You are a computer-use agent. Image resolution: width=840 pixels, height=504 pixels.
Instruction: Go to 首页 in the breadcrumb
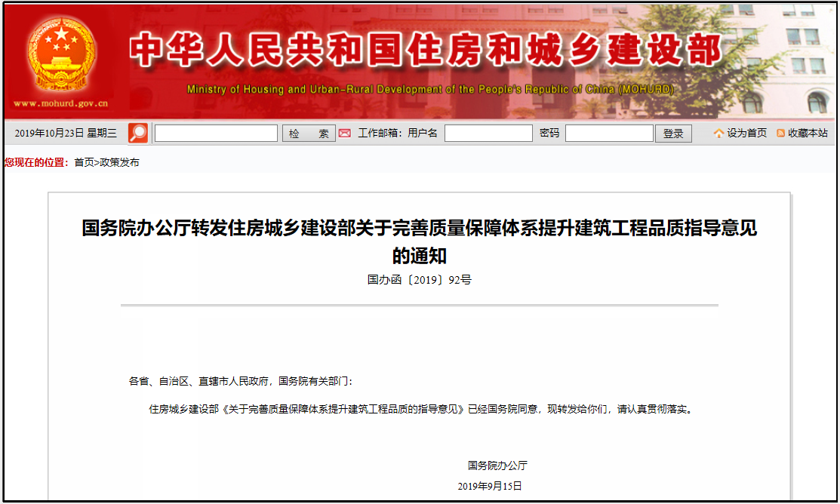(84, 162)
